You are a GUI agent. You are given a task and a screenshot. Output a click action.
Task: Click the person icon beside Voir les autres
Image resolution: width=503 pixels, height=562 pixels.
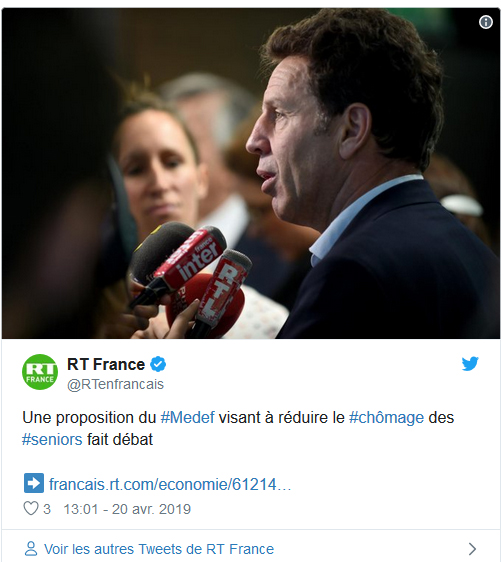tap(31, 549)
